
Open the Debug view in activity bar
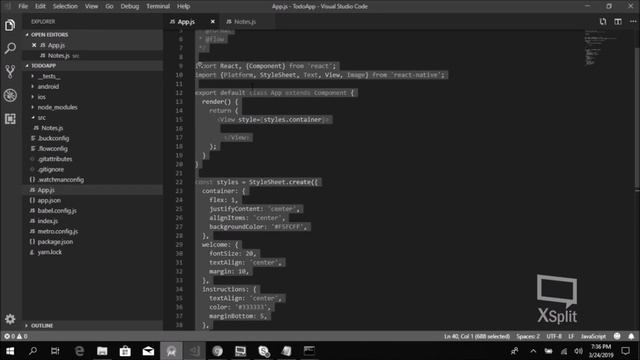click(x=10, y=96)
